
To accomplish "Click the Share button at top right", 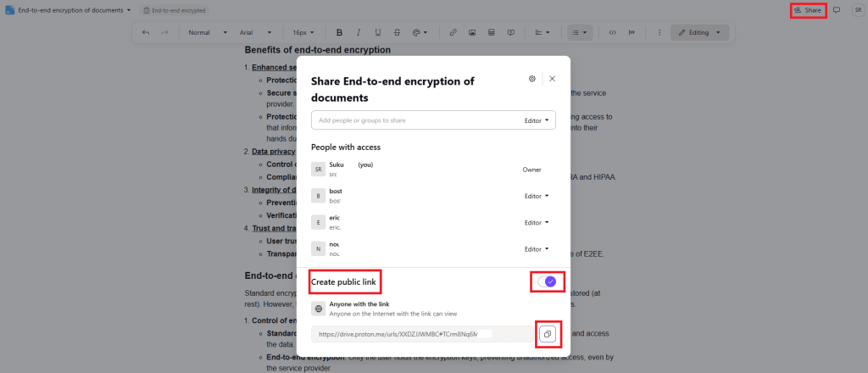I will point(808,10).
